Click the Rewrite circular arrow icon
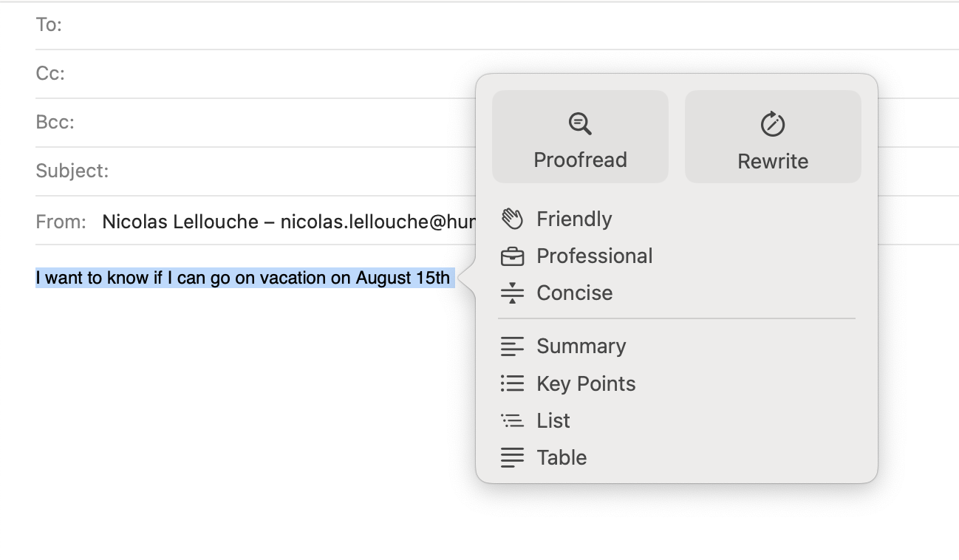This screenshot has width=959, height=560. [x=773, y=123]
